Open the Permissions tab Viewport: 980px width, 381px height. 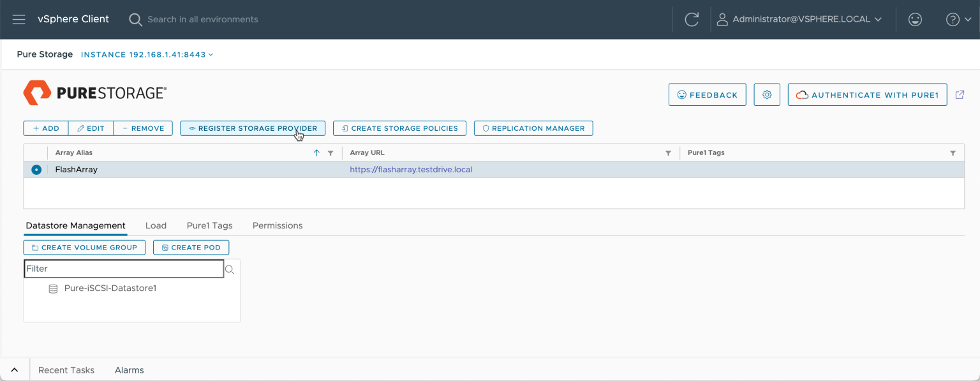click(278, 225)
